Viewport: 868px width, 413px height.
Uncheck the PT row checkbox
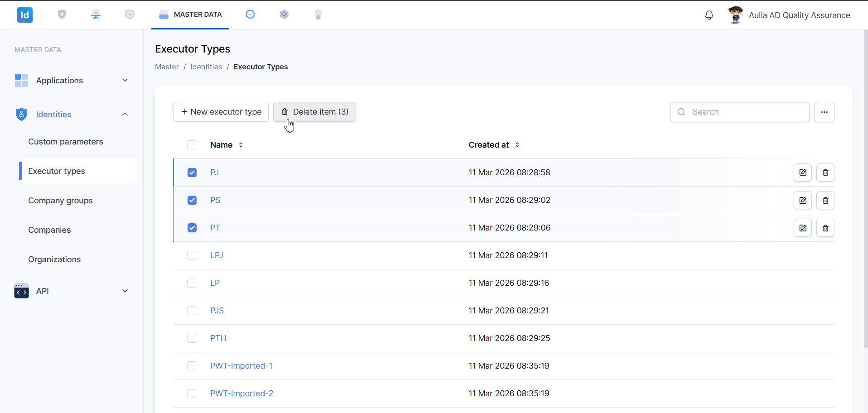point(192,228)
